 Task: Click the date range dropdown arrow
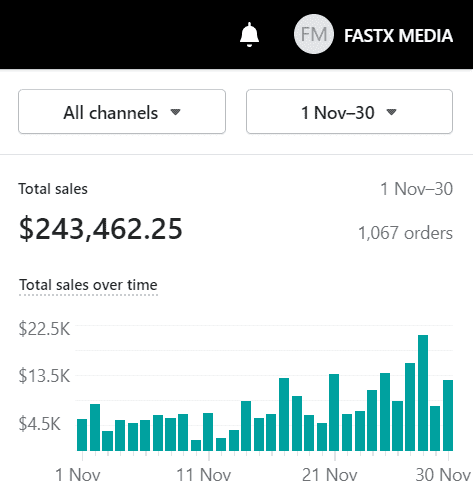coord(391,112)
